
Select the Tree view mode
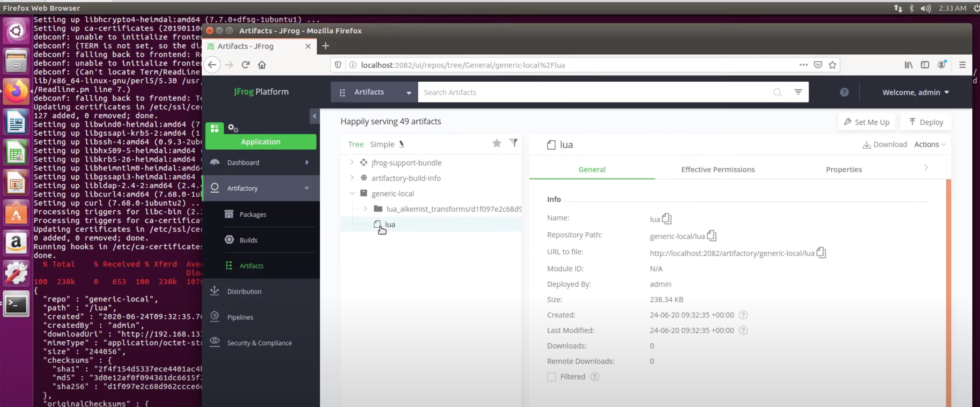click(355, 144)
